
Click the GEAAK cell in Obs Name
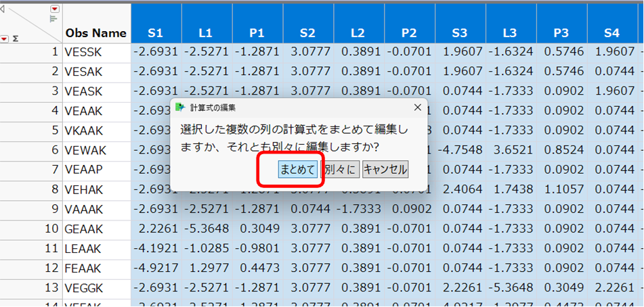pyautogui.click(x=97, y=229)
